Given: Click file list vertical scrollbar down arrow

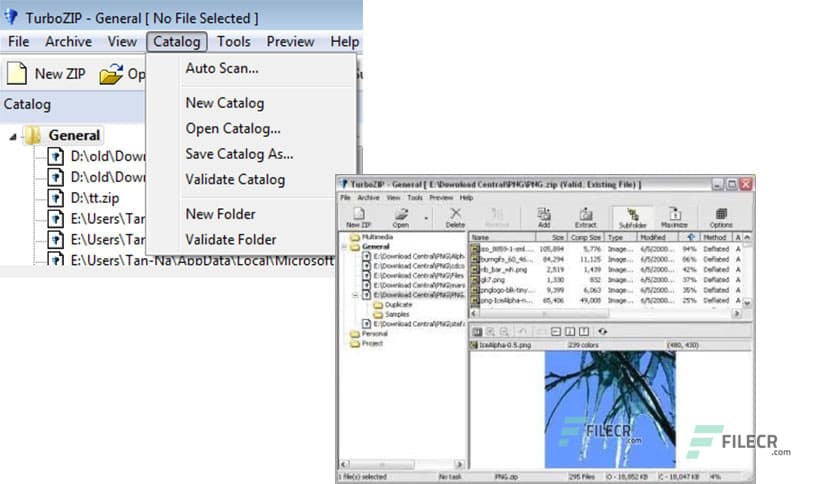Looking at the screenshot, I should tap(747, 303).
